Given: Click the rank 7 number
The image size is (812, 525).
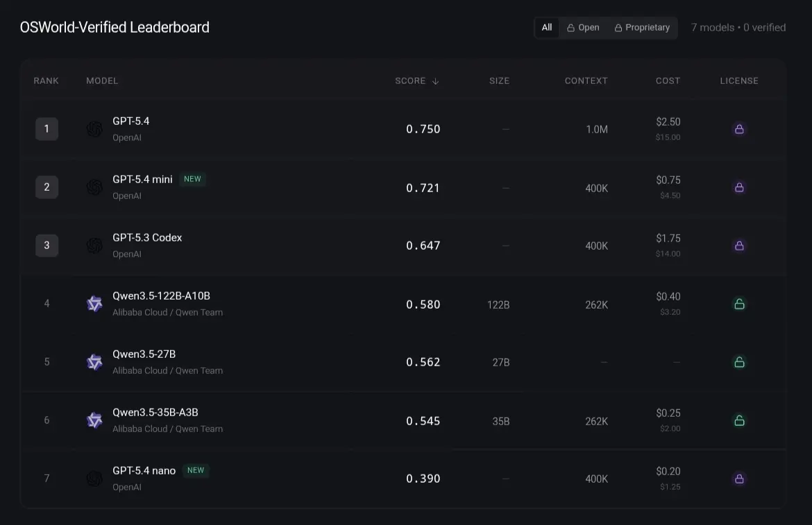Looking at the screenshot, I should (46, 479).
